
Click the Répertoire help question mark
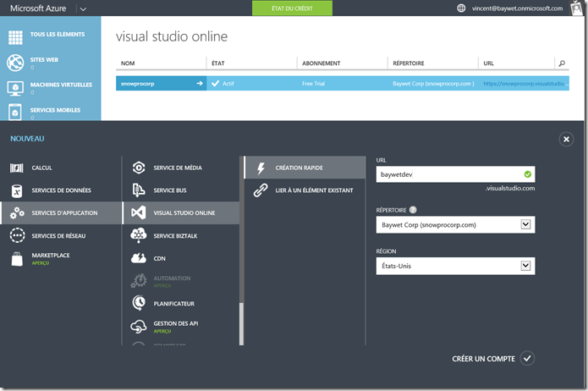point(413,210)
